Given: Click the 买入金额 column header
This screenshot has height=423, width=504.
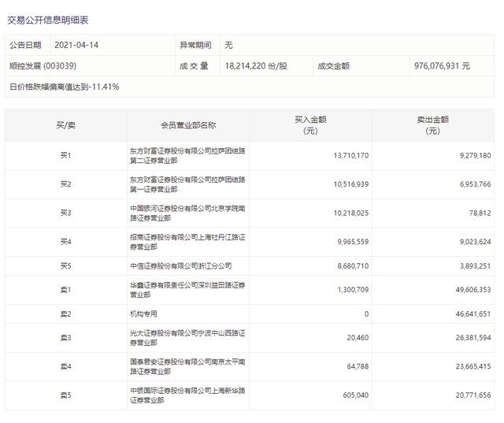Looking at the screenshot, I should 310,125.
